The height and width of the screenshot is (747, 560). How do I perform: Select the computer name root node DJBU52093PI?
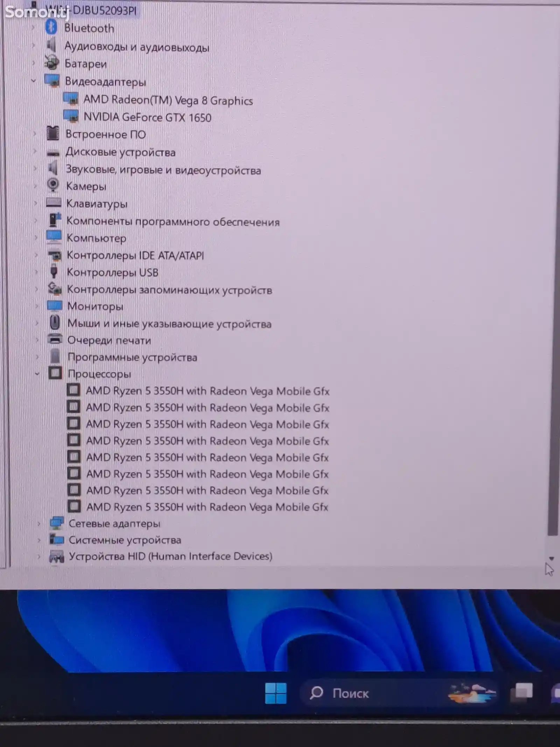91,10
